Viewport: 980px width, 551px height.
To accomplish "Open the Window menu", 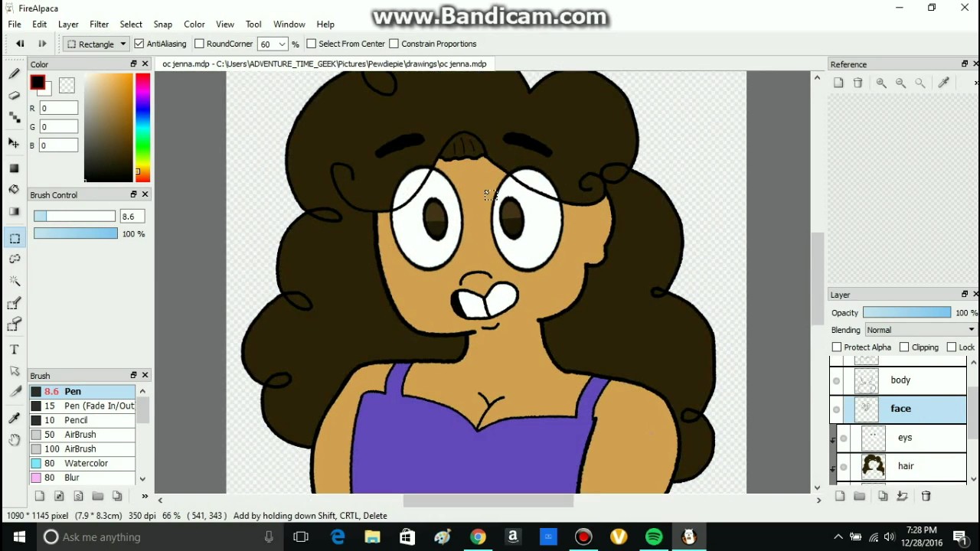I will coord(289,24).
